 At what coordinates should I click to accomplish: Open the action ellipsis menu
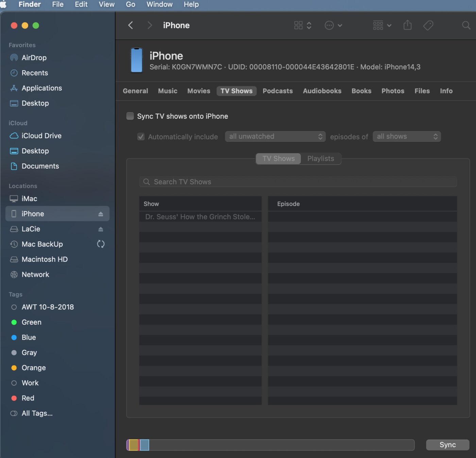click(333, 25)
